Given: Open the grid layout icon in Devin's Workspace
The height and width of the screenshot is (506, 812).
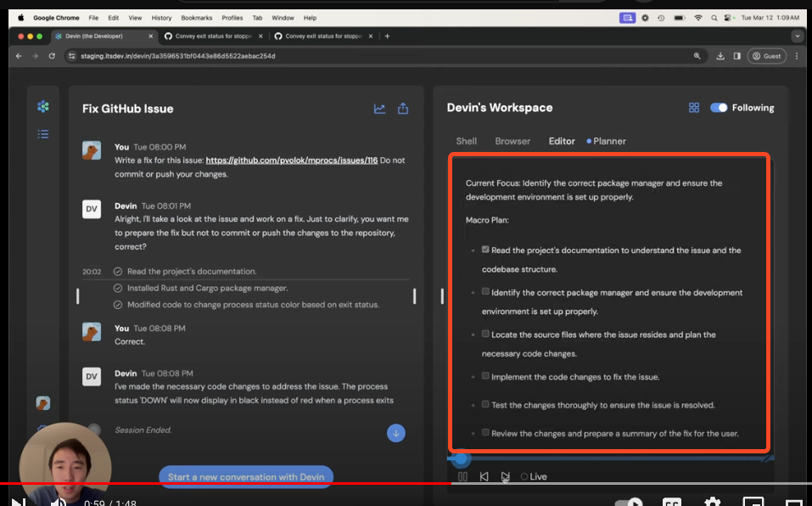Looking at the screenshot, I should click(x=694, y=108).
